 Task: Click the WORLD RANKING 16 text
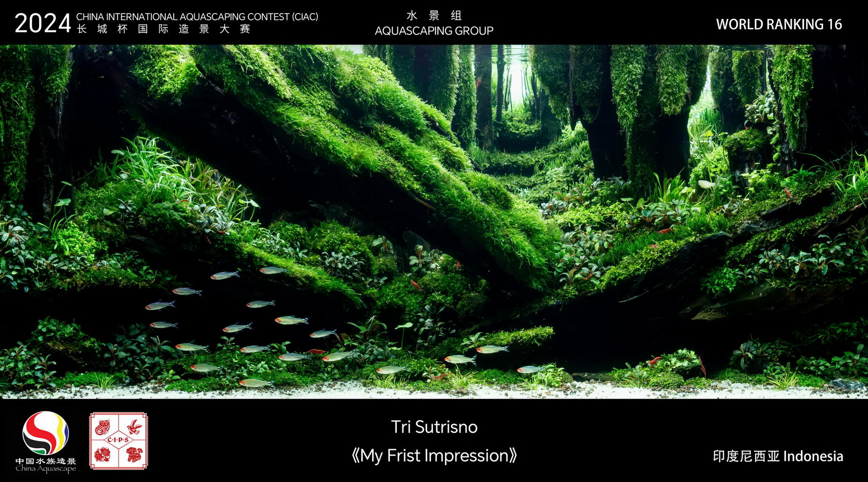[x=779, y=24]
